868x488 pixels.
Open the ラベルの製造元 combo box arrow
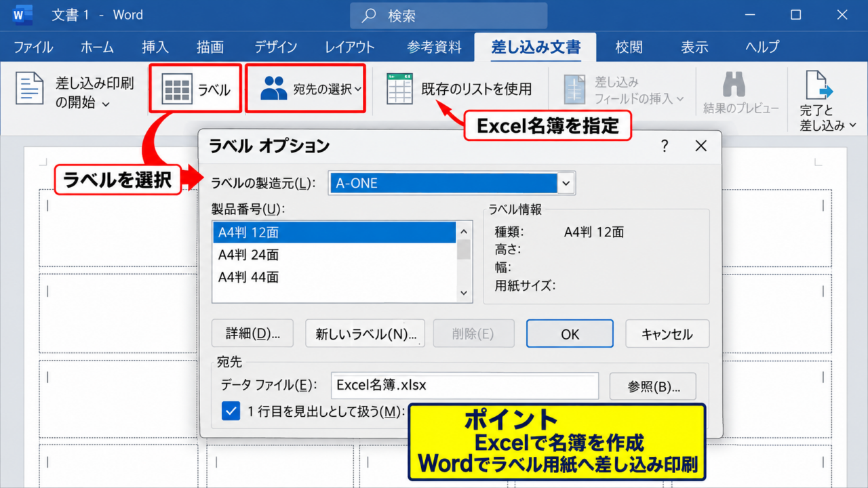(x=566, y=183)
